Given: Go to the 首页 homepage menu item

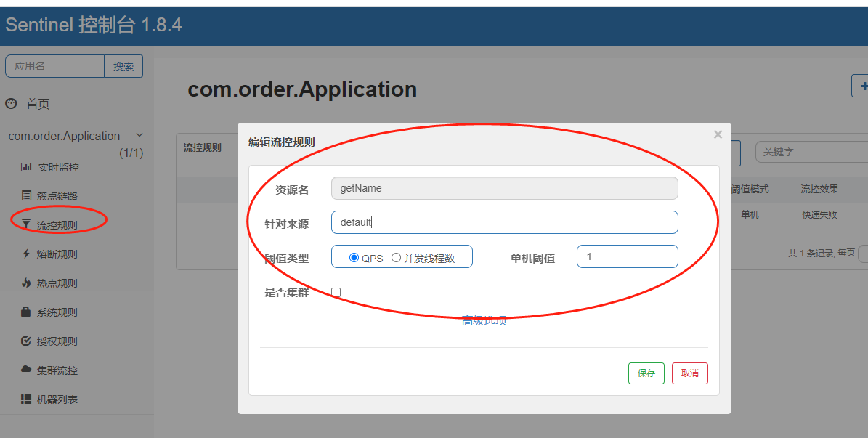Looking at the screenshot, I should 32,103.
